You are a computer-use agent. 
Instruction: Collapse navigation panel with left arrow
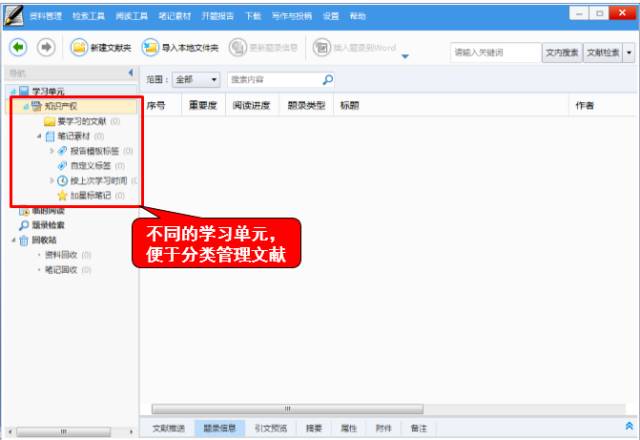coord(131,73)
